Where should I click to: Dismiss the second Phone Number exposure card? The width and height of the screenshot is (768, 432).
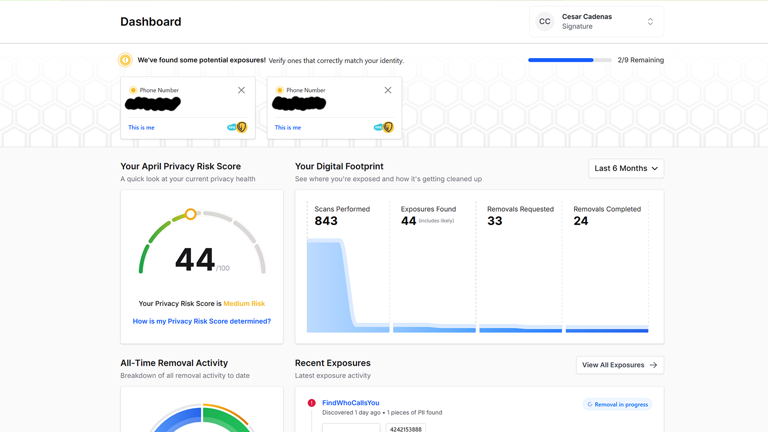click(388, 91)
